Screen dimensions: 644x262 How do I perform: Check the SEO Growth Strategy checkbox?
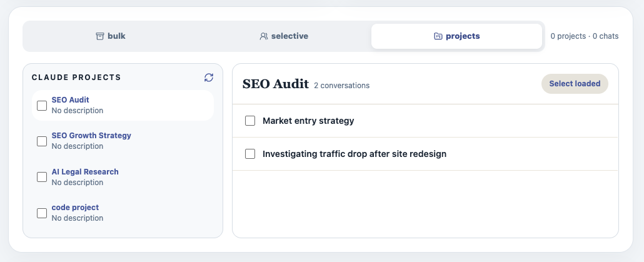(42, 141)
